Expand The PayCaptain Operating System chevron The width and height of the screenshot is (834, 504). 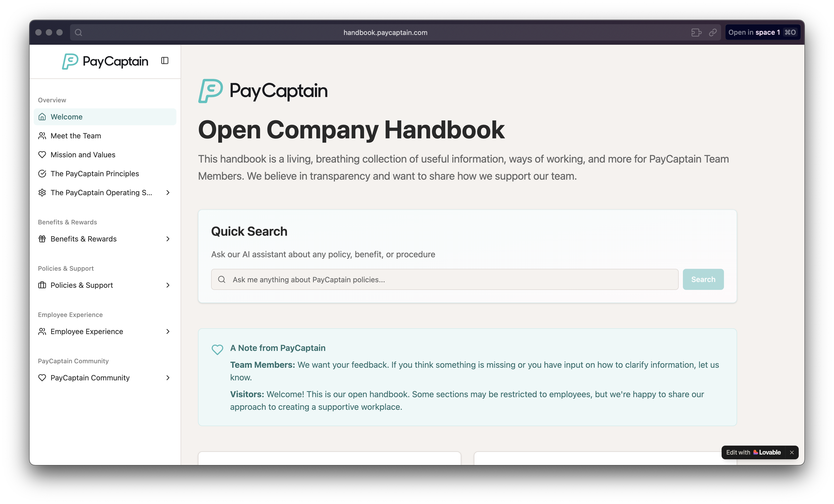click(x=168, y=193)
